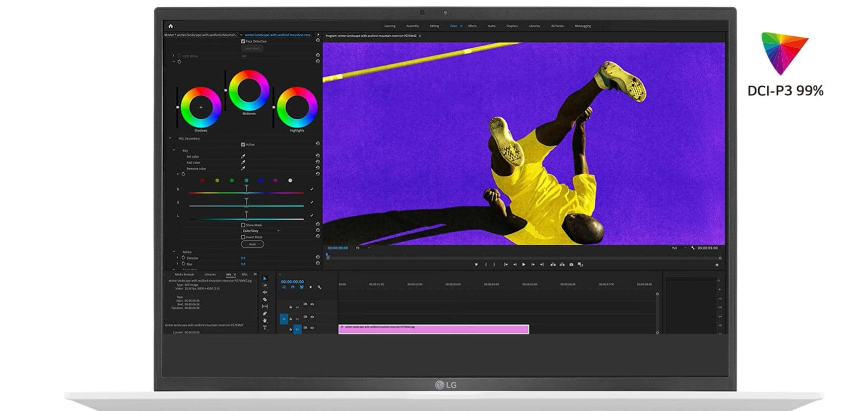The height and width of the screenshot is (411, 868).
Task: Select the Razor tool in the tools panel
Action: coord(265,299)
